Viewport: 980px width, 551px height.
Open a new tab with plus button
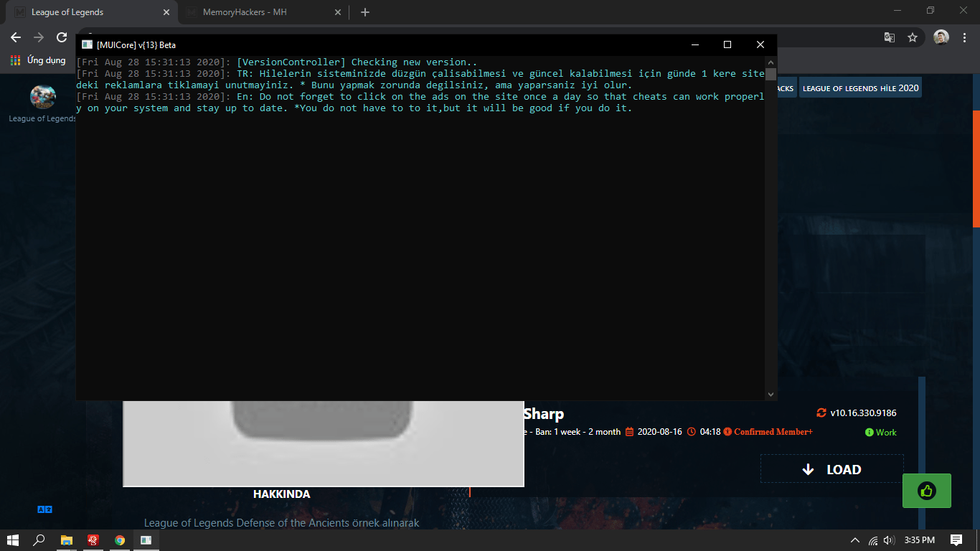tap(365, 12)
